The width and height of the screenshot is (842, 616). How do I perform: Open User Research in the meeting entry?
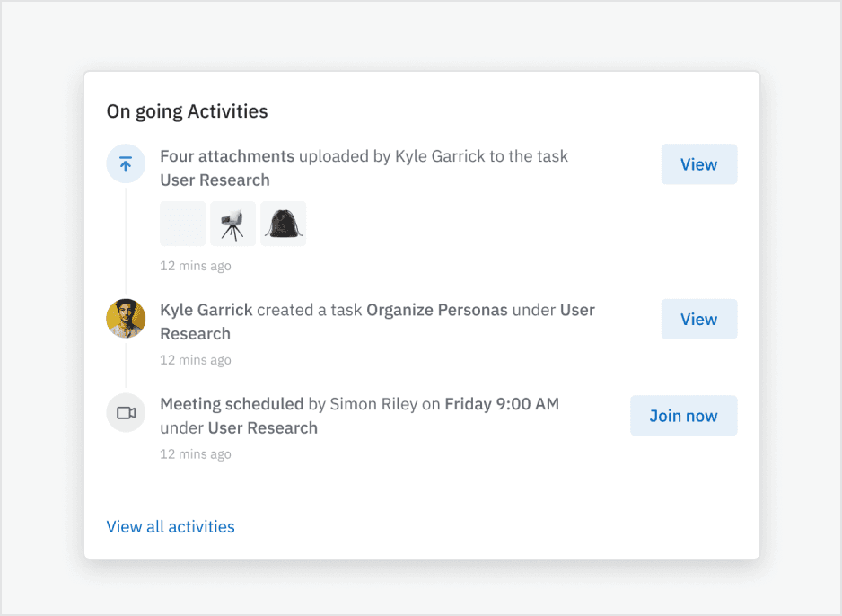coord(263,427)
